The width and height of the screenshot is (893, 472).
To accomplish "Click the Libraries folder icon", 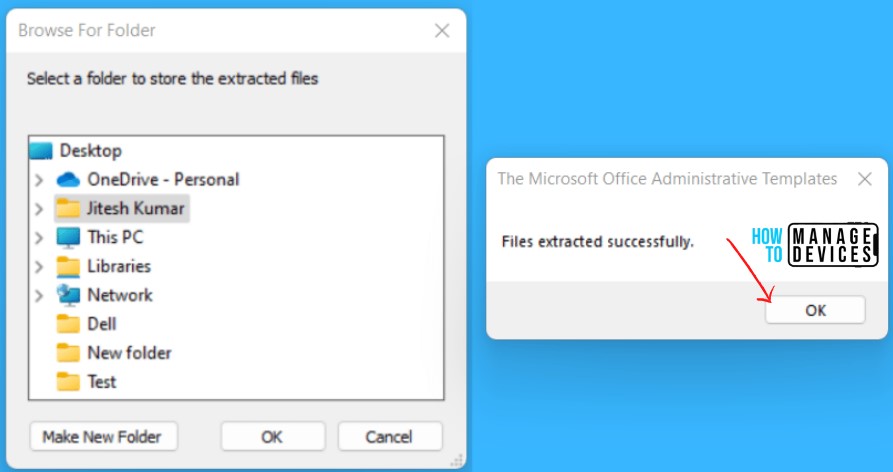I will coord(68,267).
